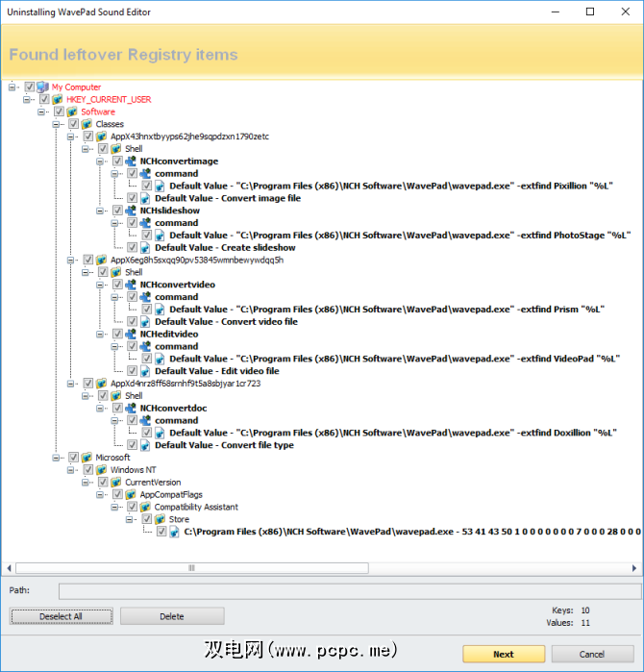
Task: Click the value icon beside Convert video file
Action: (145, 322)
